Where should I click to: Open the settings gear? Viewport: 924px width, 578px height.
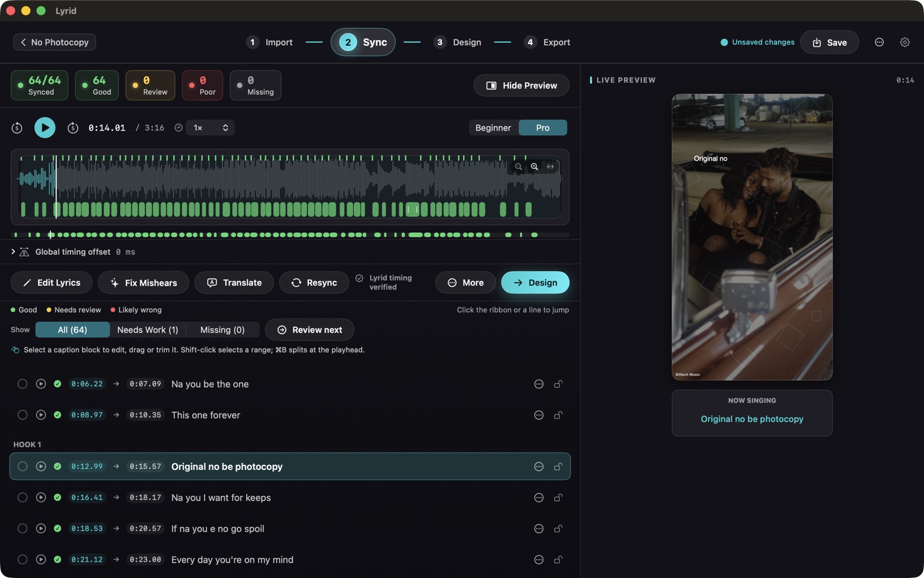905,42
